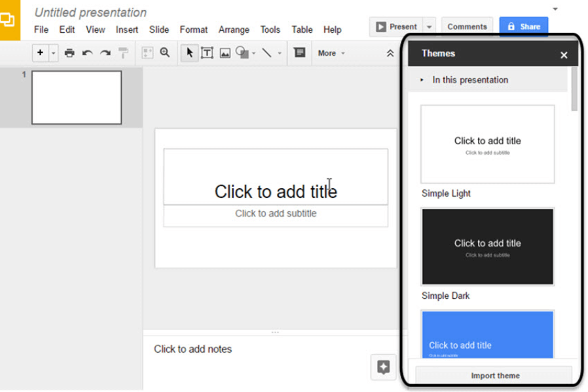Click the Import theme button

495,376
